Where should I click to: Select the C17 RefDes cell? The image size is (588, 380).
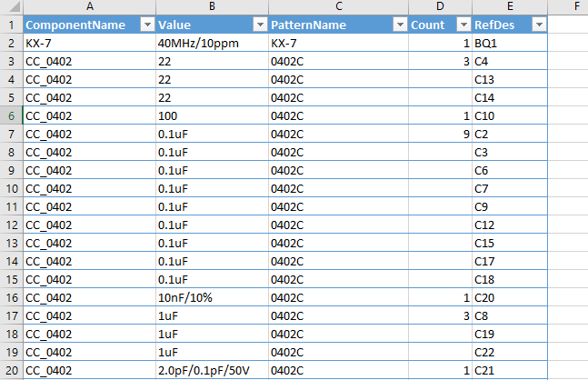(x=510, y=262)
